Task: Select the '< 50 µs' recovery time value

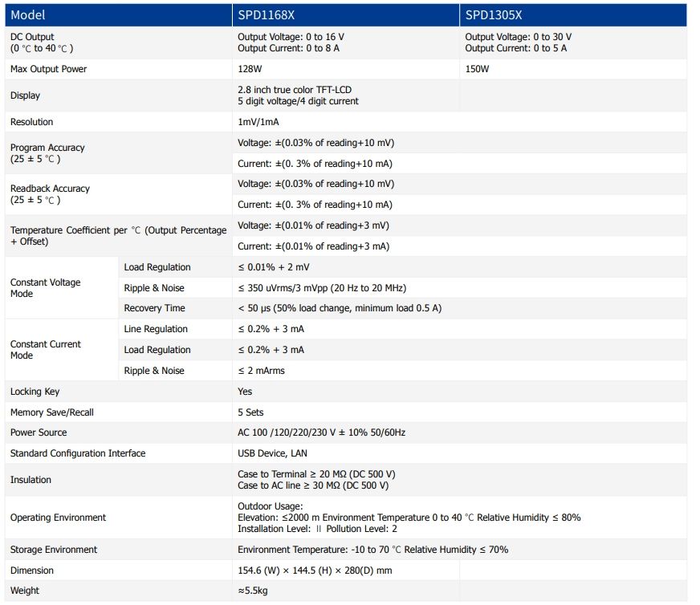Action: coord(254,308)
